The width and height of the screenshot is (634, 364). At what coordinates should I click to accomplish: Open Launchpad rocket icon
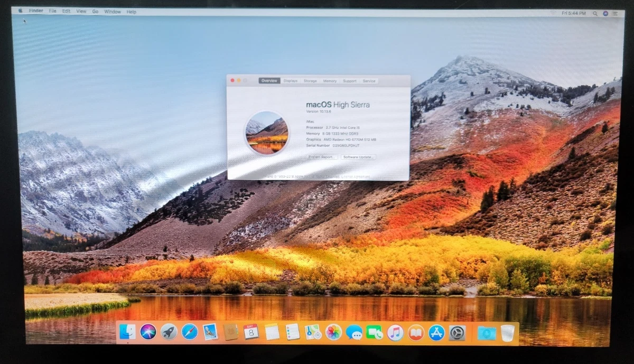point(169,332)
